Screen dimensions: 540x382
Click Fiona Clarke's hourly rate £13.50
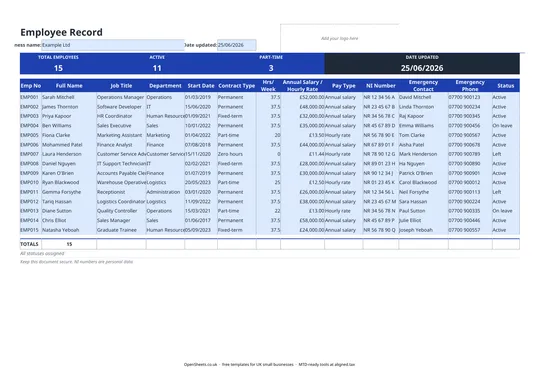coord(316,135)
